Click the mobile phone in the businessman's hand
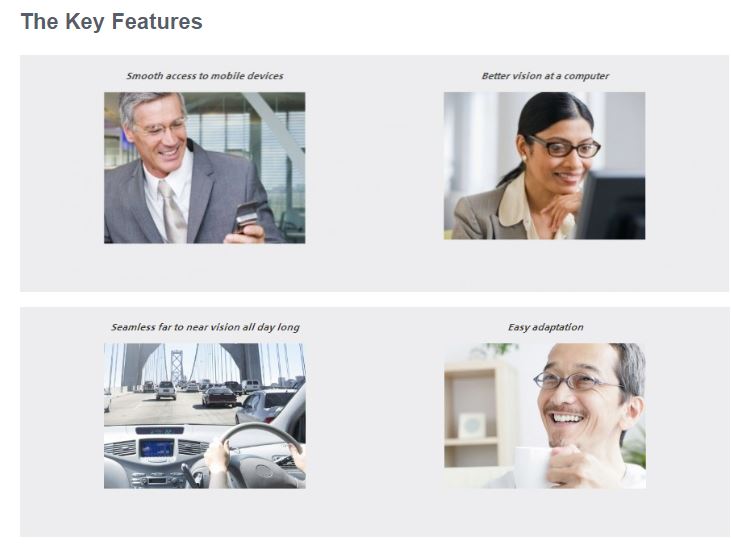 [x=246, y=216]
